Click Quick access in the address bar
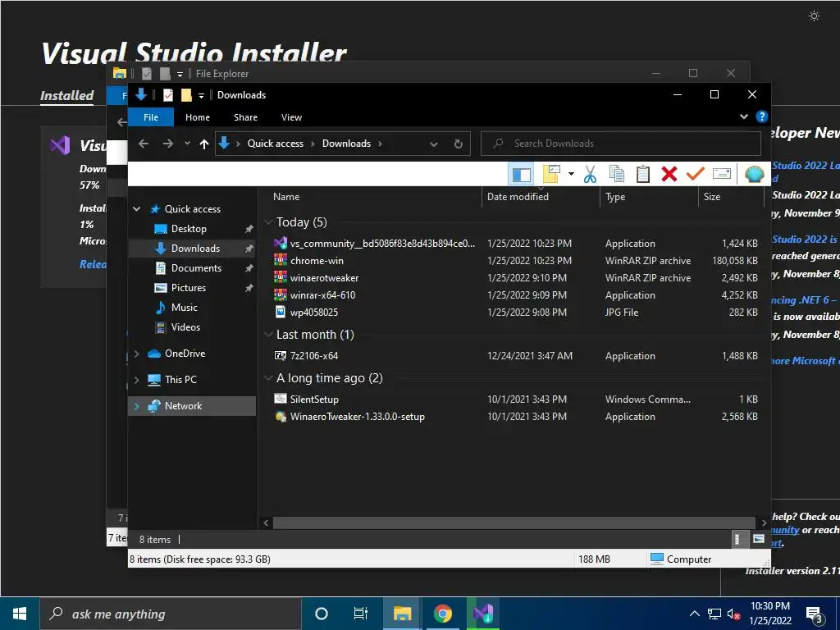This screenshot has height=630, width=840. click(276, 144)
